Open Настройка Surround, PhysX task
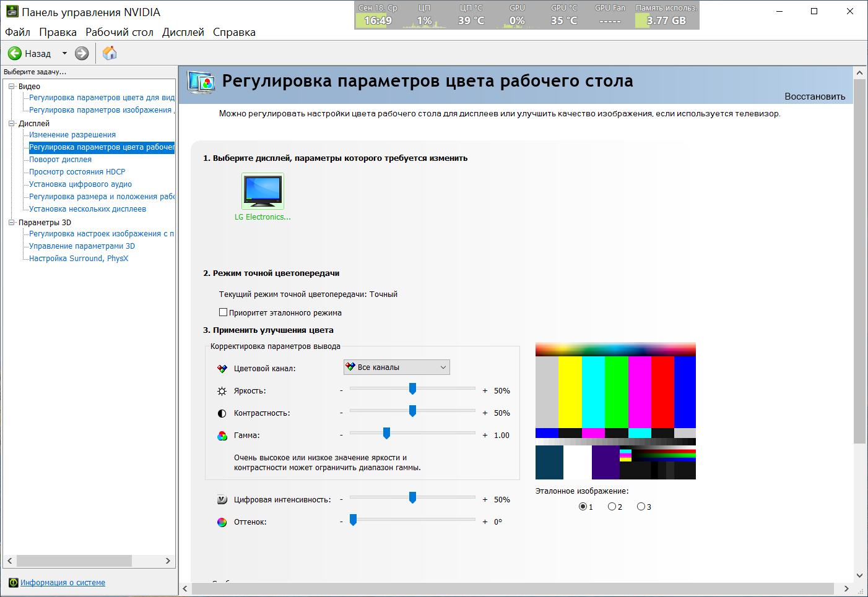 coord(79,259)
